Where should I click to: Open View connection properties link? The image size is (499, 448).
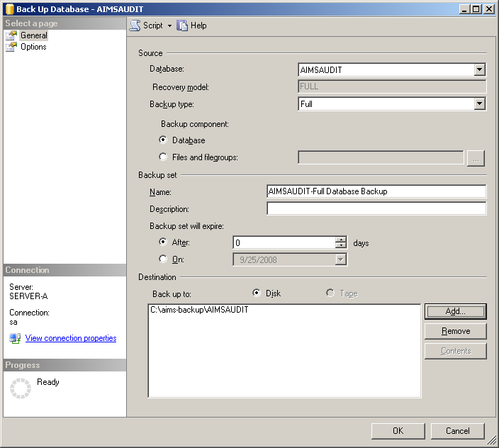(x=71, y=338)
